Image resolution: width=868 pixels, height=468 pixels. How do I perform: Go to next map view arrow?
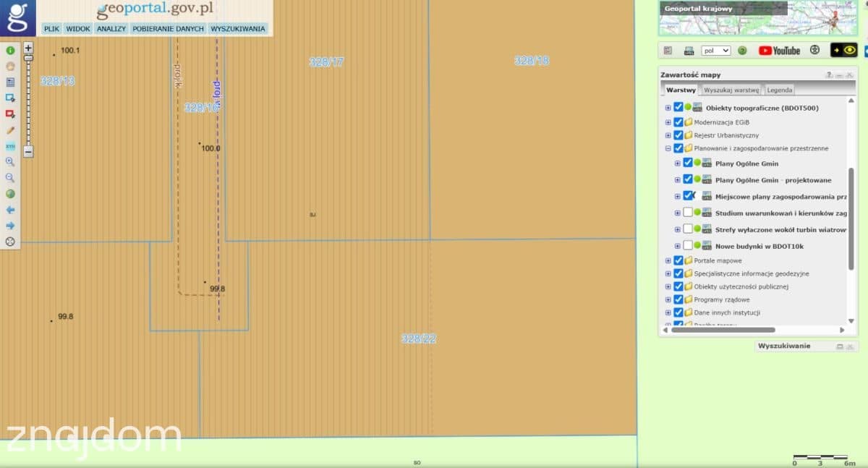click(x=10, y=226)
